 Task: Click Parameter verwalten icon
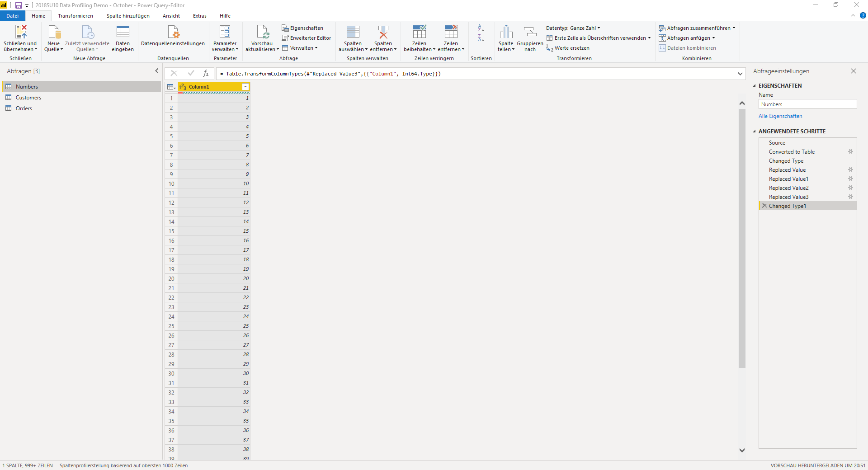pos(225,32)
